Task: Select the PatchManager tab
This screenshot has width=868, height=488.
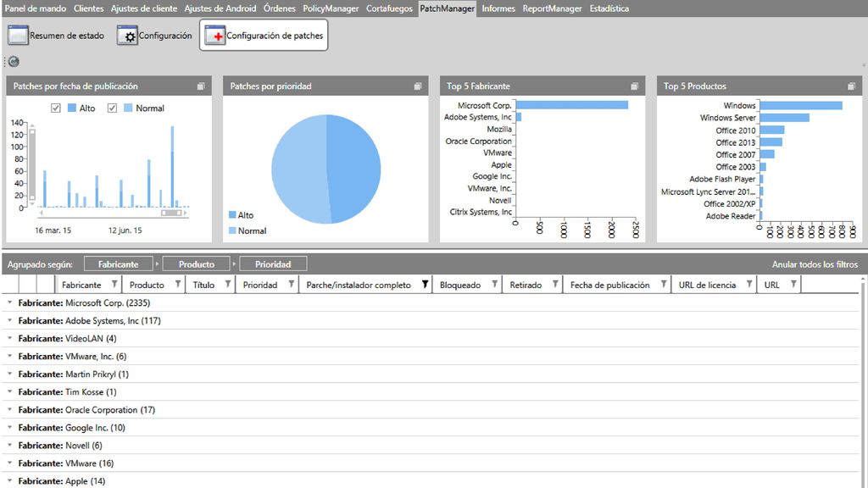Action: 448,8
